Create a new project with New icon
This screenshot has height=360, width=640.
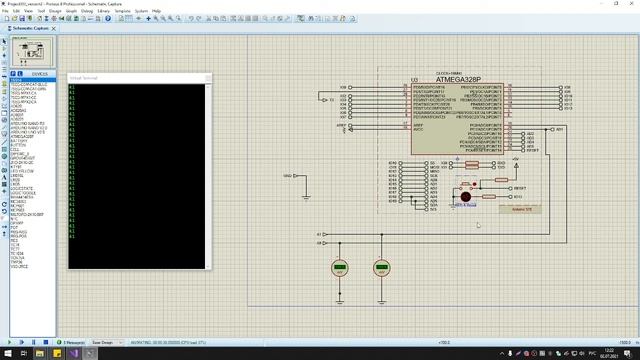(x=7, y=19)
